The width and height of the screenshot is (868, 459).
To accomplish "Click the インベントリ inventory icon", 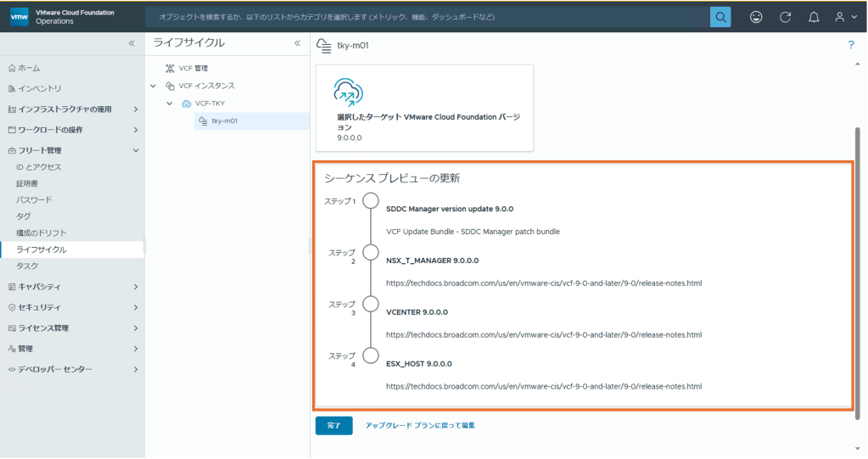I will click(x=12, y=88).
